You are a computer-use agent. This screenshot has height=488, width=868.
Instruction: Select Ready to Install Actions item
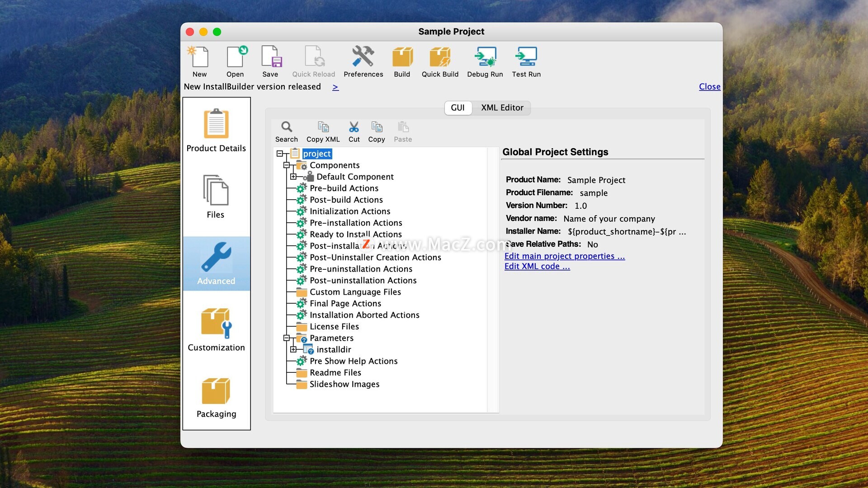[x=356, y=235]
